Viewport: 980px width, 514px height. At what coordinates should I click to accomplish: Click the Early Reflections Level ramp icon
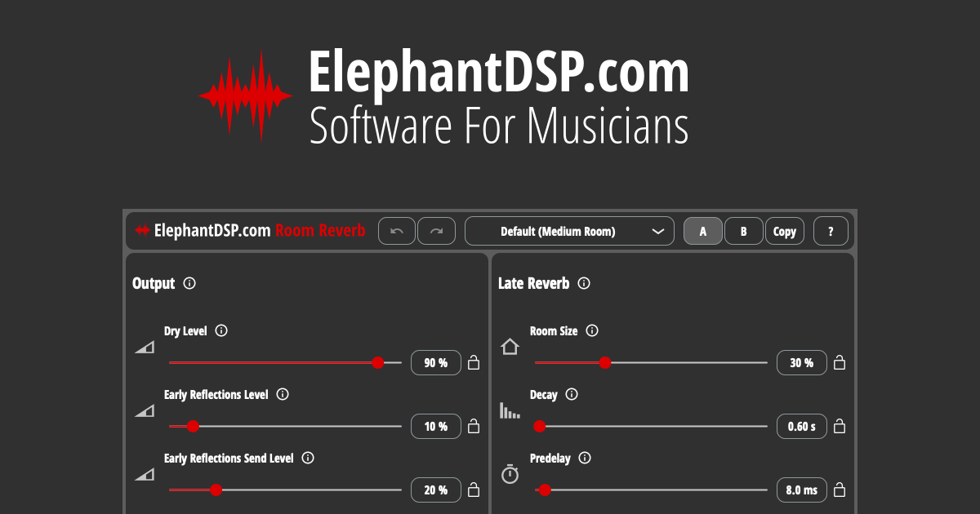(x=145, y=411)
